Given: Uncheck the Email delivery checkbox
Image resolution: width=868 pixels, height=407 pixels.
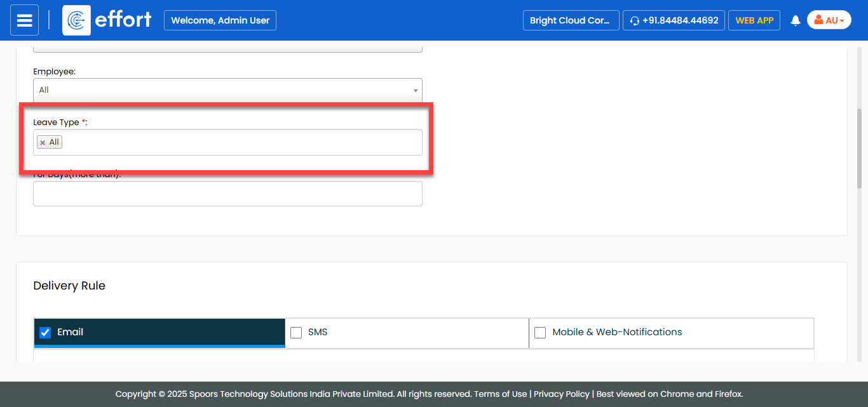Looking at the screenshot, I should click(x=45, y=333).
